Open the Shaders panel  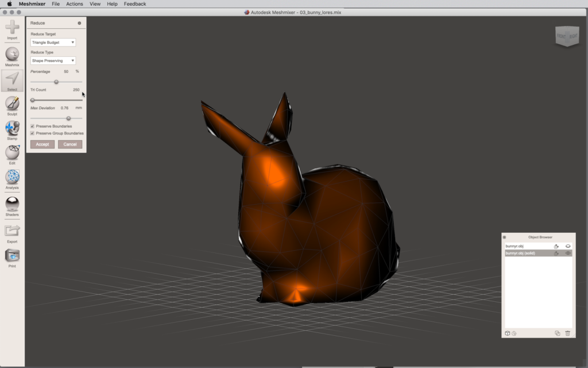click(12, 204)
